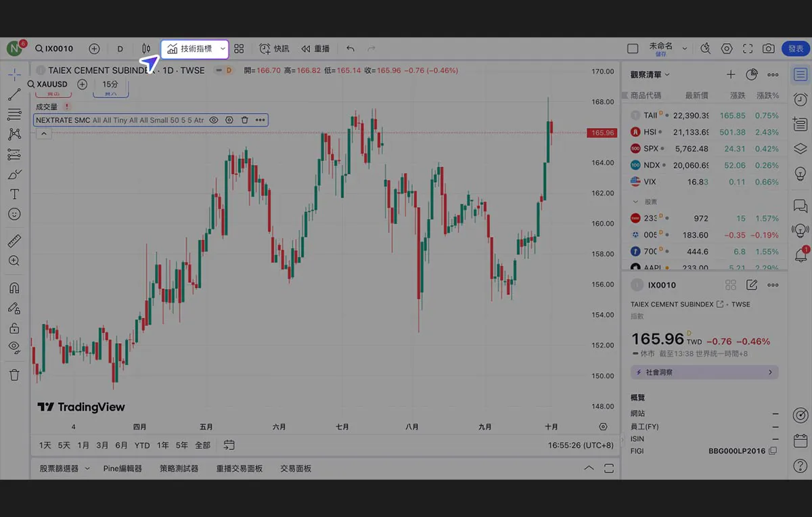The image size is (812, 517).
Task: Click the IX0010 symbol search field
Action: coord(55,49)
